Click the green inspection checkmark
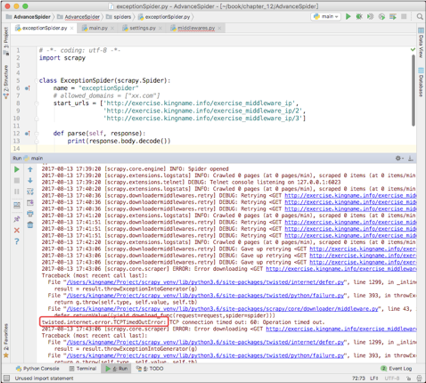The width and height of the screenshot is (426, 383). (413, 50)
